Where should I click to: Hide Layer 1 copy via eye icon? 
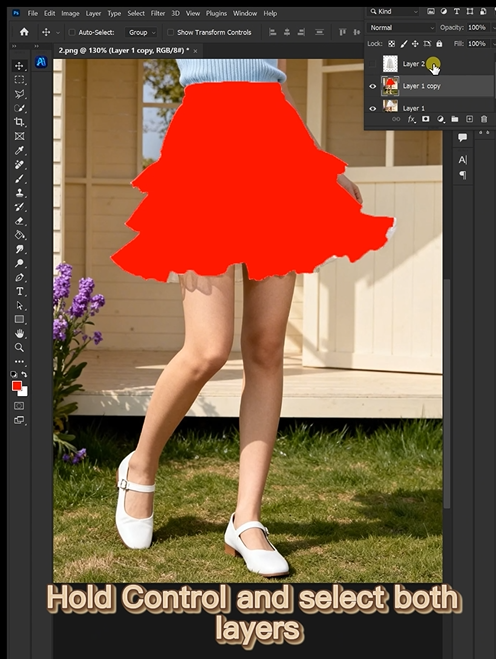tap(372, 86)
